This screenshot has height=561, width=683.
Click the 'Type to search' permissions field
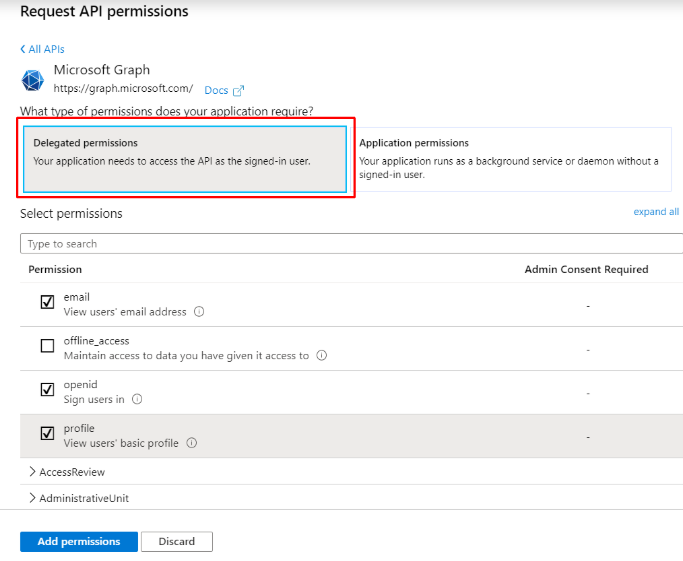pos(350,244)
